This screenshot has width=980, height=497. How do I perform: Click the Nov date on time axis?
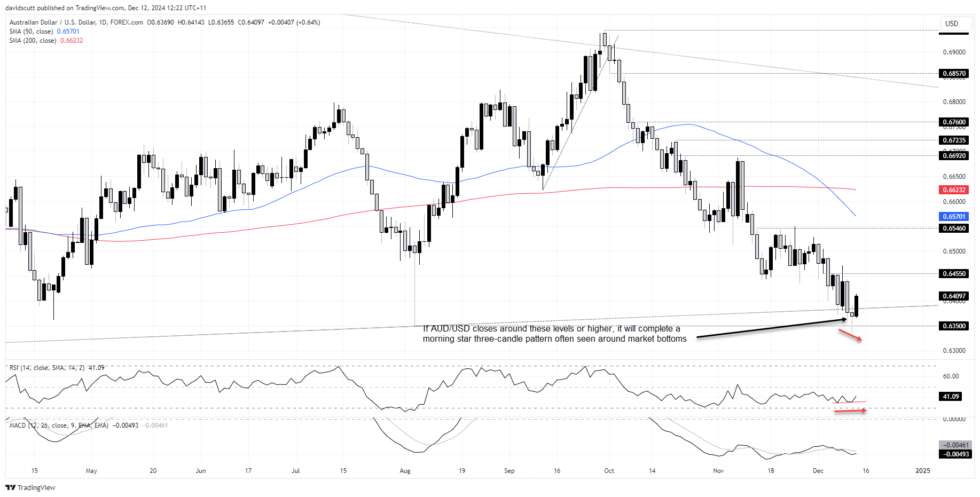pyautogui.click(x=718, y=471)
